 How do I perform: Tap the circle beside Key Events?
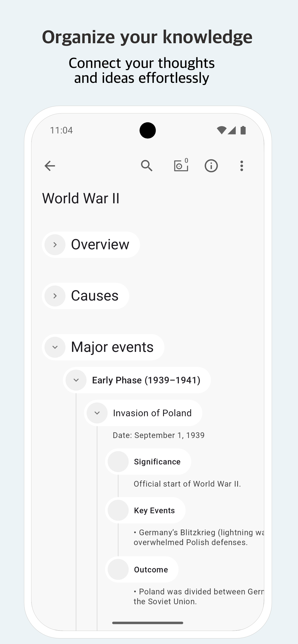click(118, 510)
